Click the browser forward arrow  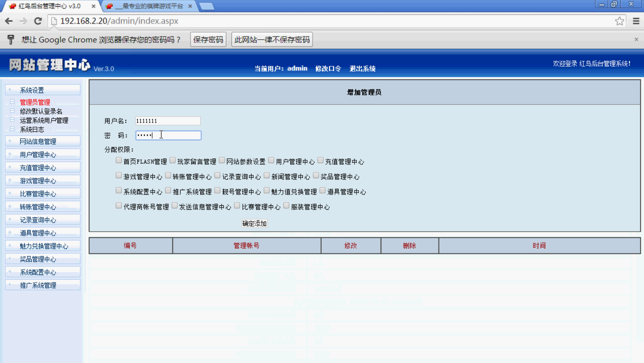(23, 21)
